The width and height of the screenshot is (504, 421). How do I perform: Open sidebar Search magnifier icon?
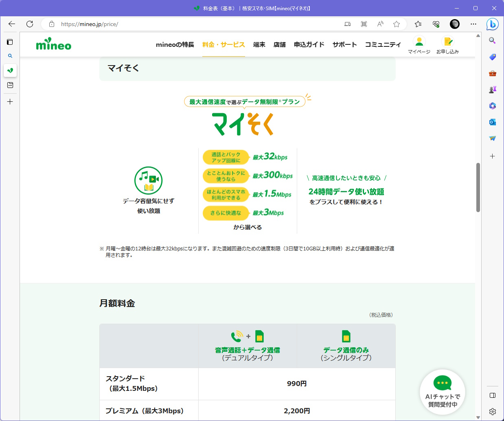click(x=493, y=41)
